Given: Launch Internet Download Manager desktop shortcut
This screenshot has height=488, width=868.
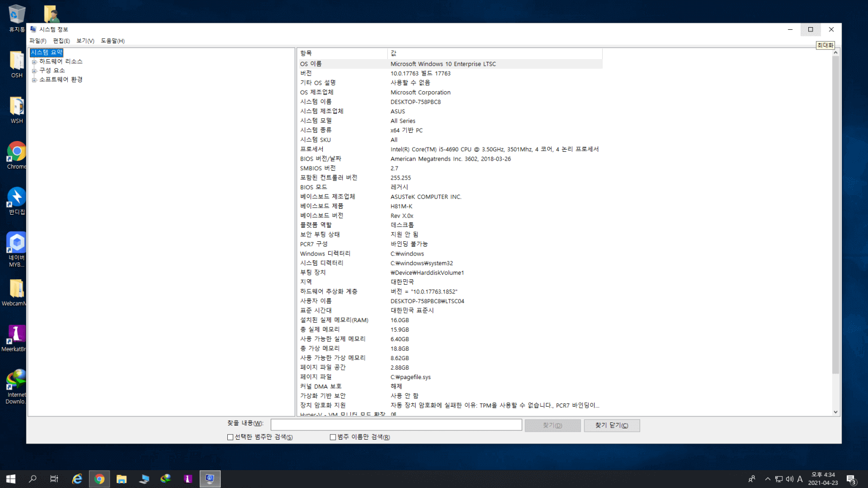Looking at the screenshot, I should click(17, 386).
